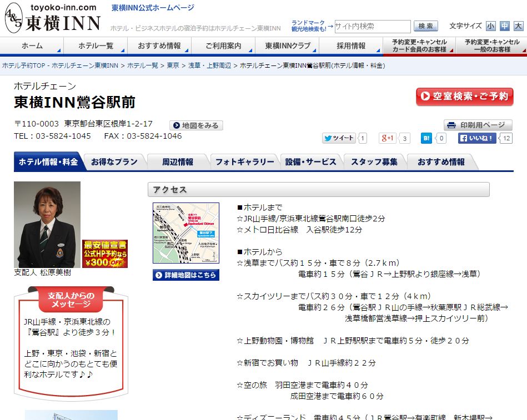
Task: Click the JR山手線/京浜東北線鶯谷駅南口 line
Action: pos(311,219)
